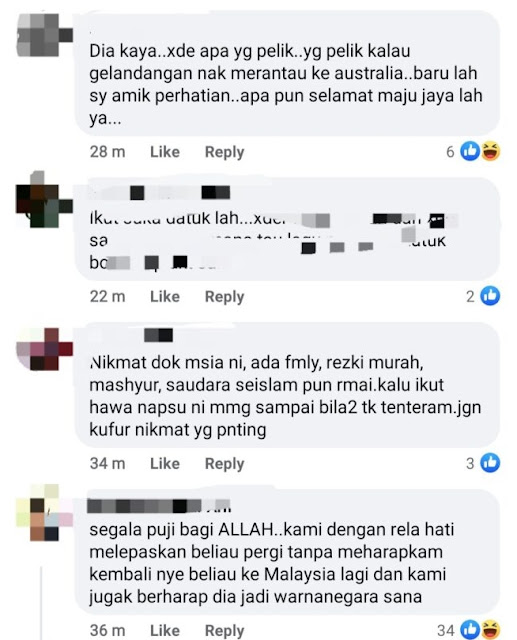Viewport: 517px width, 640px height.
Task: Click laughing emoji on the 36 m comment
Action: (x=491, y=629)
